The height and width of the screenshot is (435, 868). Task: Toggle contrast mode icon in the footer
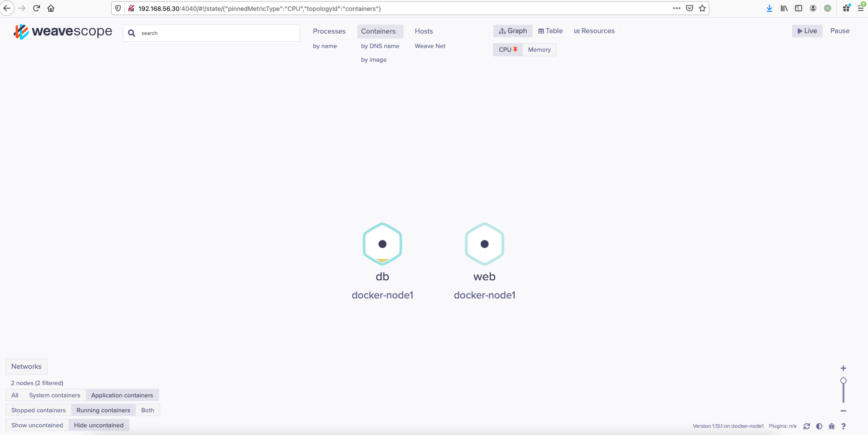pos(819,426)
